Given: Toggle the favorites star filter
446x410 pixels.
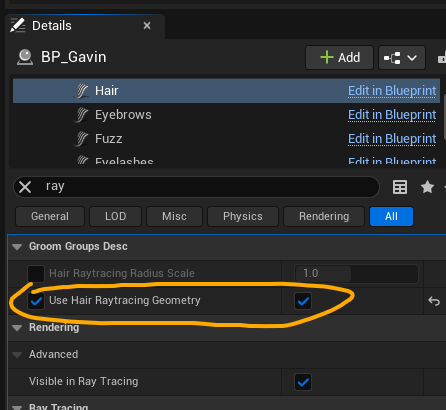Looking at the screenshot, I should 427,187.
